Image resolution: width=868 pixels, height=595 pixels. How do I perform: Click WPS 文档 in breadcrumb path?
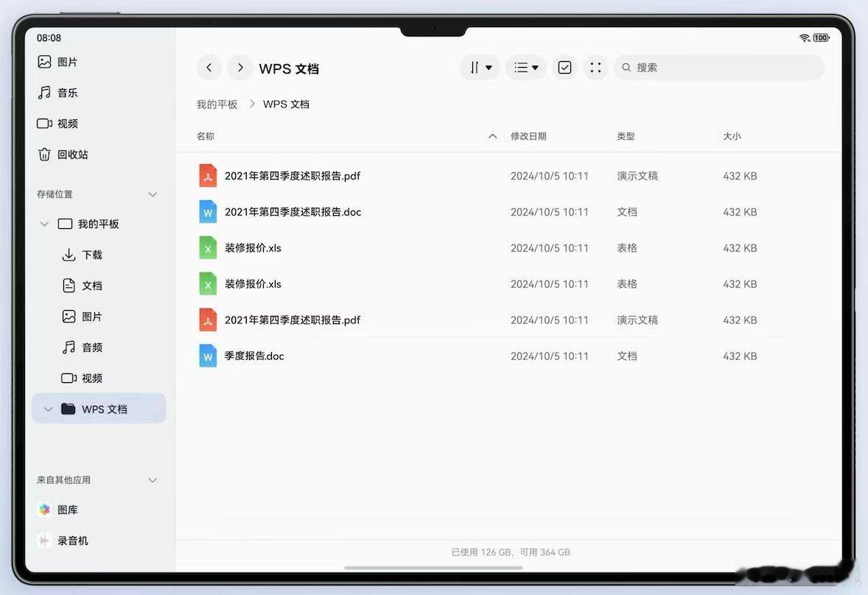click(286, 104)
